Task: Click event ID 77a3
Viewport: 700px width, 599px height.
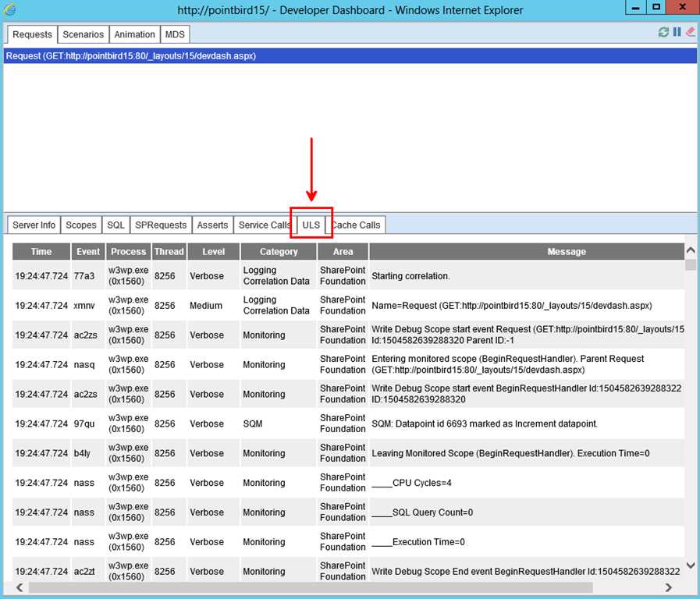Action: click(84, 276)
